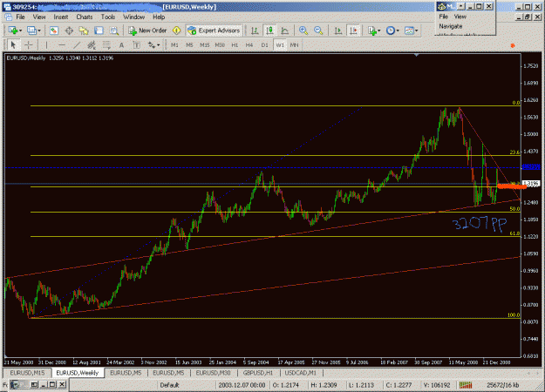Toggle the Terminal window icon
The height and width of the screenshot is (392, 545).
click(99, 30)
